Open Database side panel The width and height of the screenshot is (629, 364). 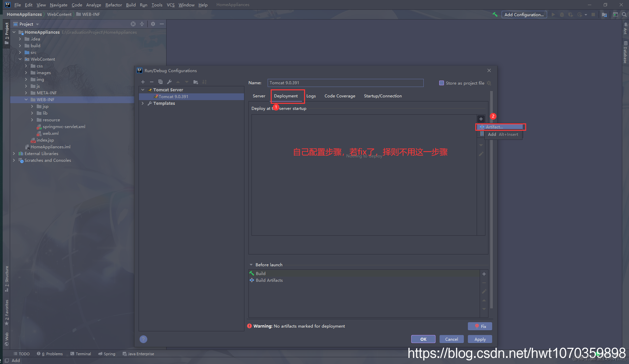[x=626, y=52]
